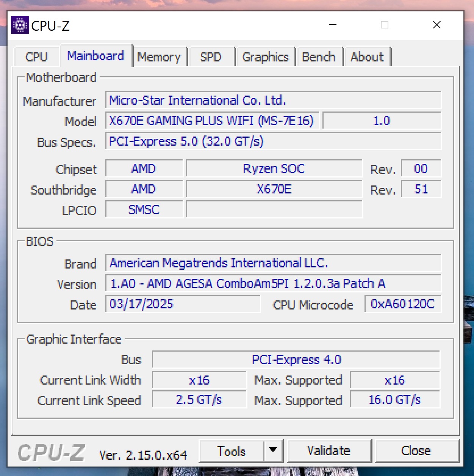Click the Current Link Speed label
The image size is (474, 476).
(89, 401)
